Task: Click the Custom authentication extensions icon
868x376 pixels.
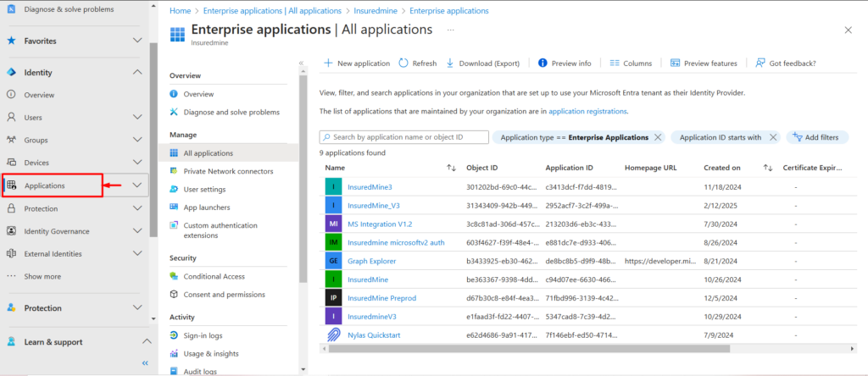Action: coord(174,225)
